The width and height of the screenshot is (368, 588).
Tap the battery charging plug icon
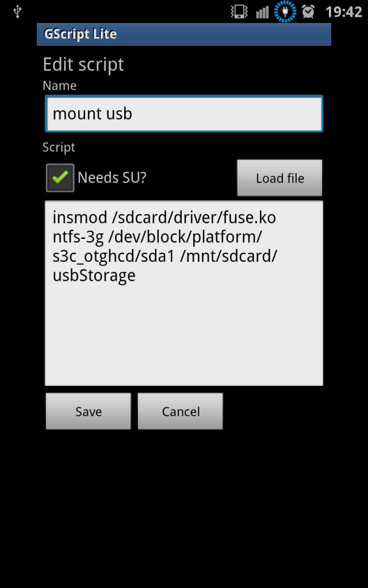click(285, 11)
